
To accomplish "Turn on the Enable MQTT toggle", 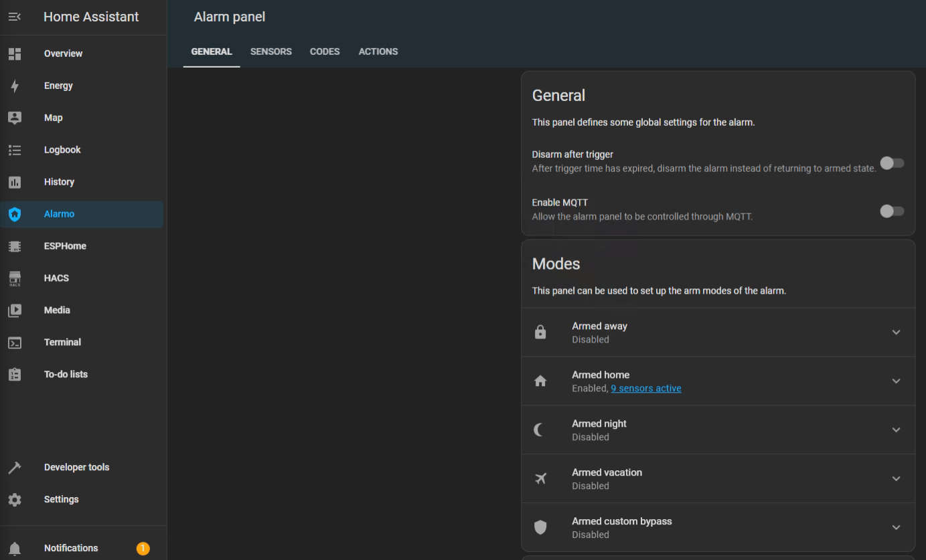I will click(x=891, y=211).
